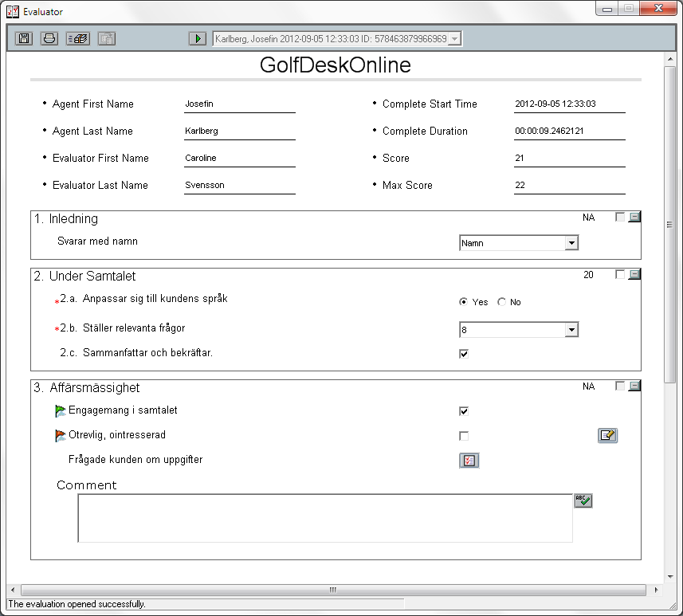Image resolution: width=683 pixels, height=616 pixels.
Task: Toggle the NA checkbox for Under Samtalet section
Action: (620, 274)
